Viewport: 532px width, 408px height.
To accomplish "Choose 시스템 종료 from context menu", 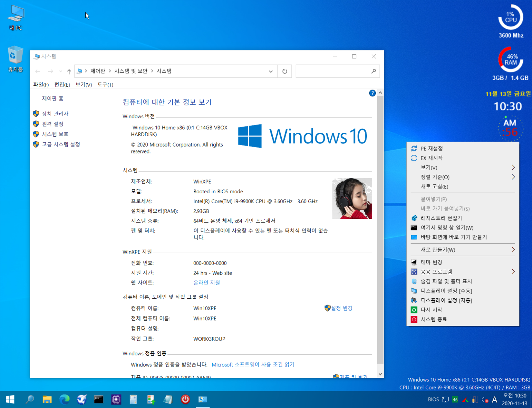I will [x=463, y=319].
